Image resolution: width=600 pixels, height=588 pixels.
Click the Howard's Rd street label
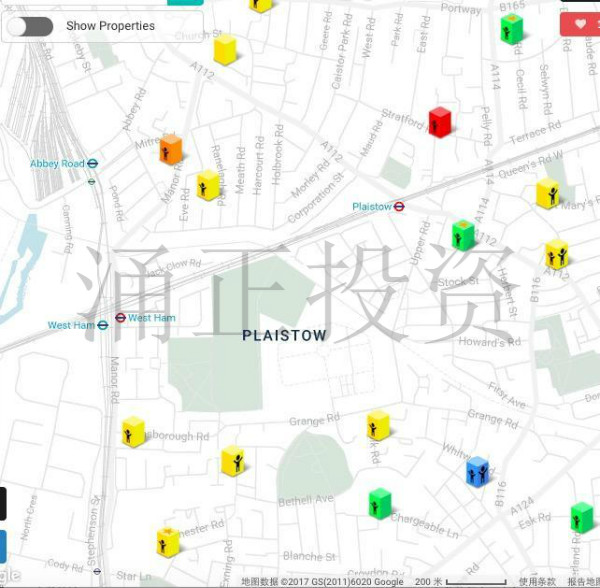[x=490, y=342]
